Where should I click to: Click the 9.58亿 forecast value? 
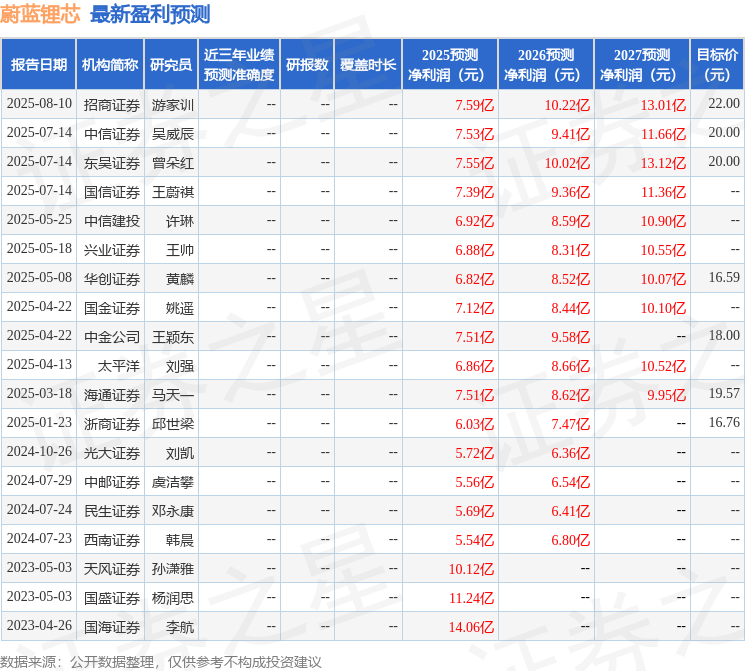pyautogui.click(x=570, y=336)
